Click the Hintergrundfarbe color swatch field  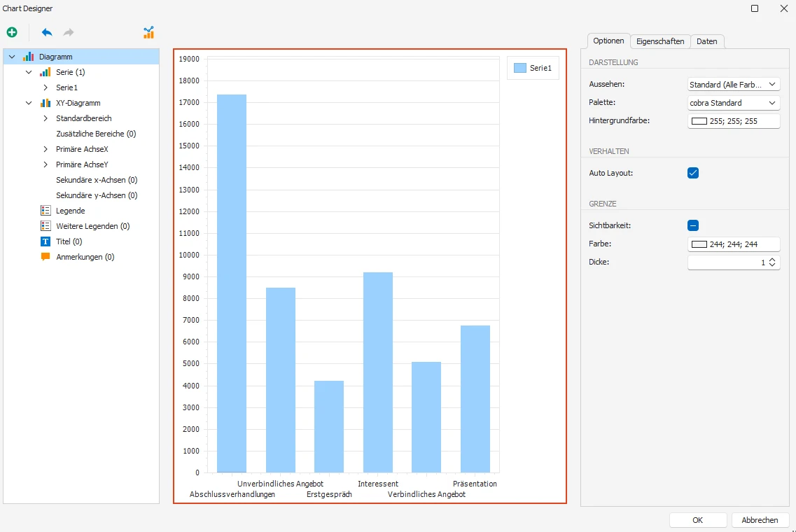click(734, 121)
